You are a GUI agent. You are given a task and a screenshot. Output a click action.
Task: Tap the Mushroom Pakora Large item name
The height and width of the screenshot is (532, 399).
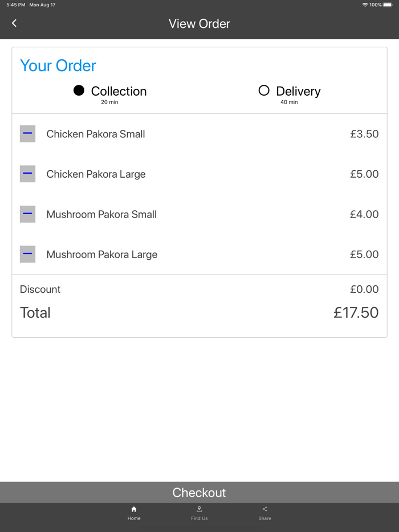tap(102, 255)
